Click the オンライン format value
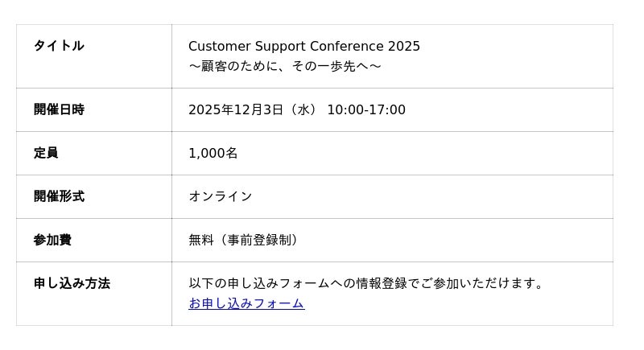This screenshot has height=350, width=644. point(221,197)
